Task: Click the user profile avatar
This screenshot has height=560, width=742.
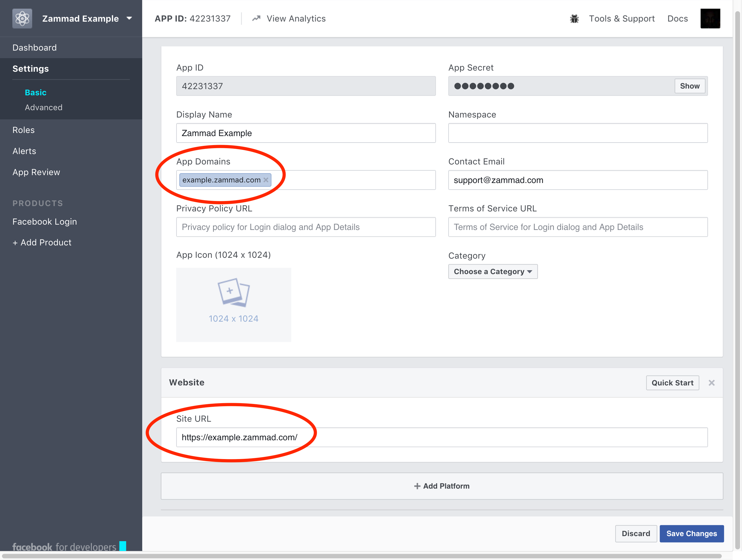Action: click(710, 19)
